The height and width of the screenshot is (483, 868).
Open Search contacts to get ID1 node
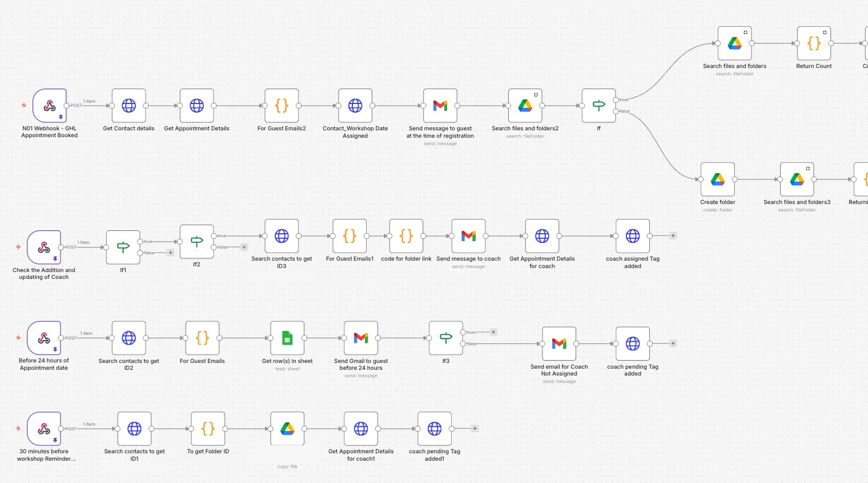[135, 429]
